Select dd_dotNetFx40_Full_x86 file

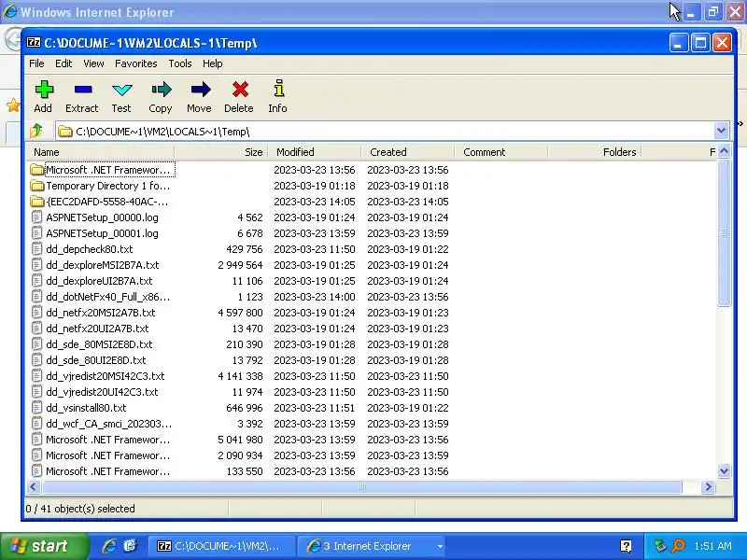(x=108, y=297)
